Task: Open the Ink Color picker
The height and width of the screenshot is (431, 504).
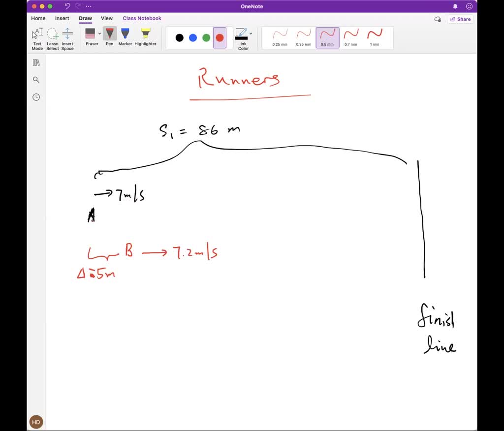Action: 243,39
